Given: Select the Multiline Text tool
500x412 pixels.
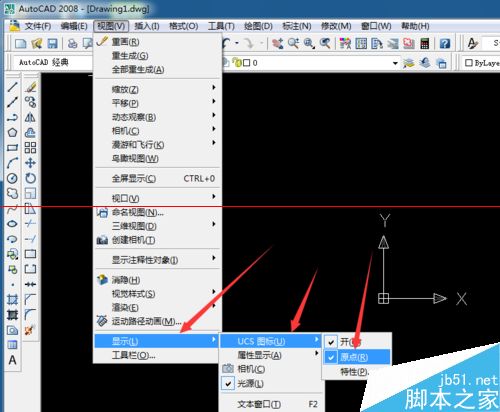Looking at the screenshot, I should pos(12,360).
